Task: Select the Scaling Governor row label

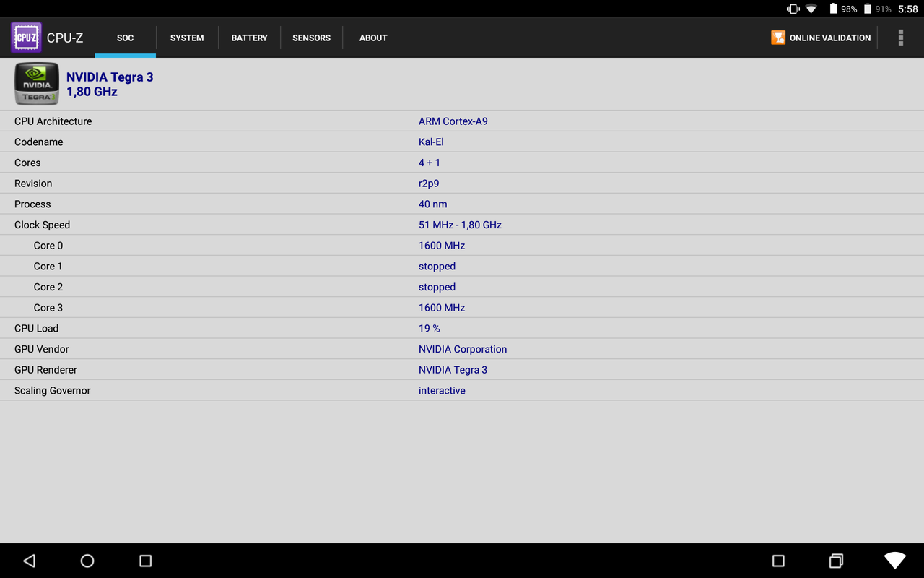Action: [x=53, y=391]
